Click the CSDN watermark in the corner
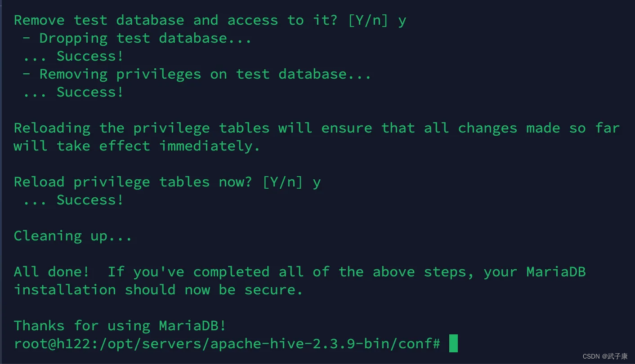635x364 pixels. [605, 356]
